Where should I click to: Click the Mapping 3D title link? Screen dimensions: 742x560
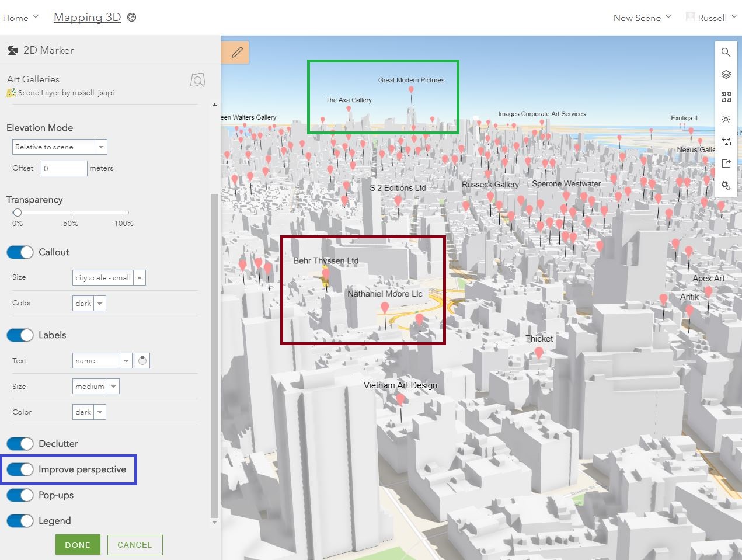(87, 18)
